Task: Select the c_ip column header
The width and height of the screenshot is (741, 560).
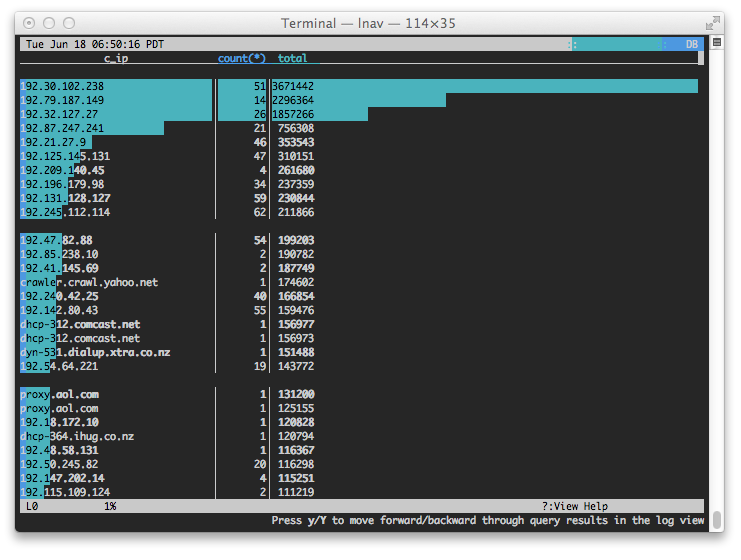Action: pyautogui.click(x=116, y=58)
